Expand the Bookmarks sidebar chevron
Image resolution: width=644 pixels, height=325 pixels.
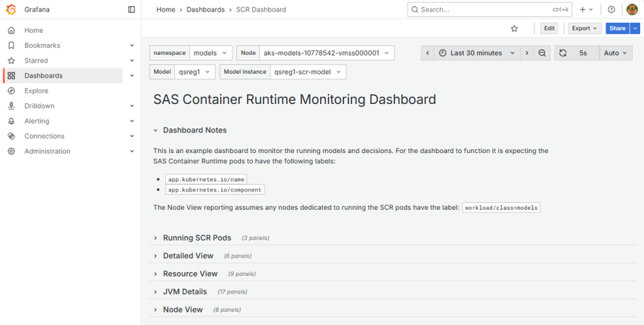tap(132, 45)
